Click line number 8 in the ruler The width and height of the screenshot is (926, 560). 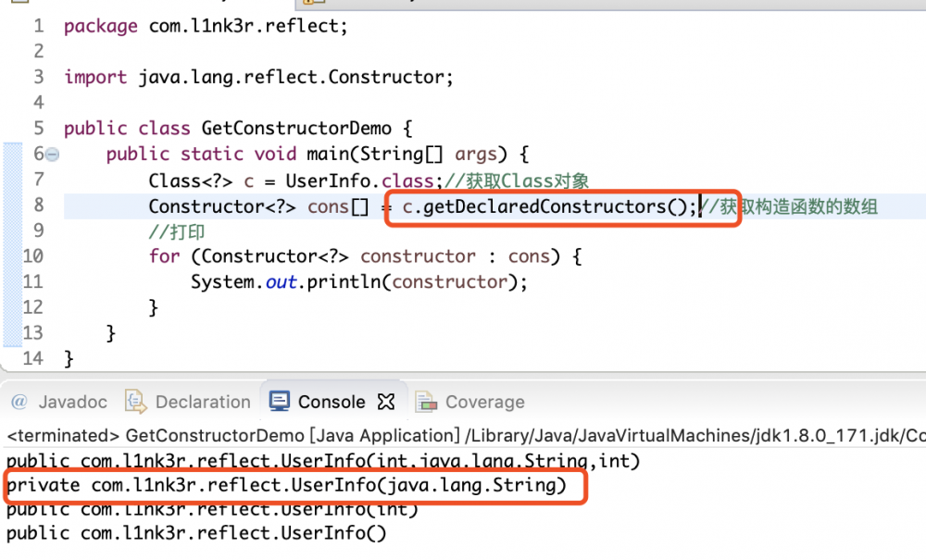click(x=38, y=205)
